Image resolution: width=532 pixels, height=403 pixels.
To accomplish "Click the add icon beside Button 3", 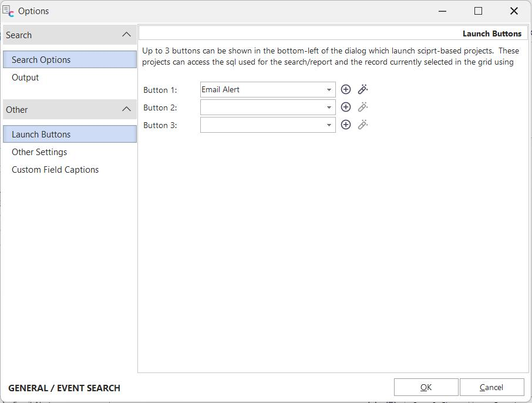I will click(x=346, y=125).
